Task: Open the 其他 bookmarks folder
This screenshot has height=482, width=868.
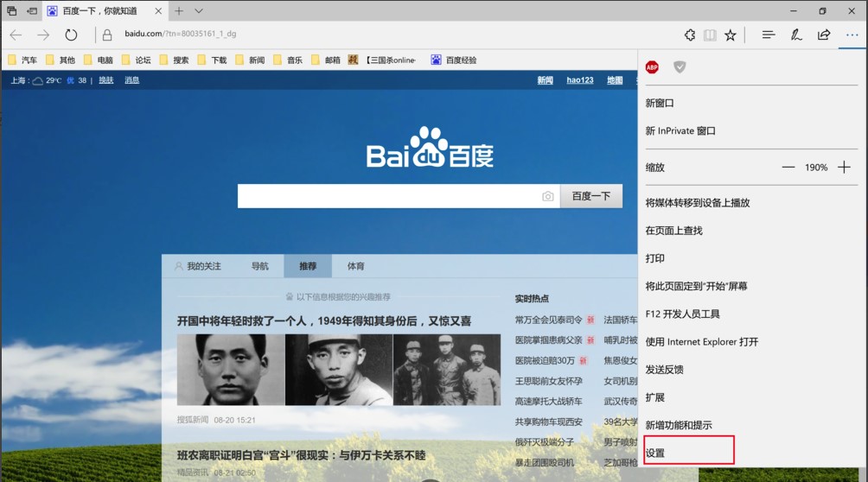Action: tap(61, 60)
